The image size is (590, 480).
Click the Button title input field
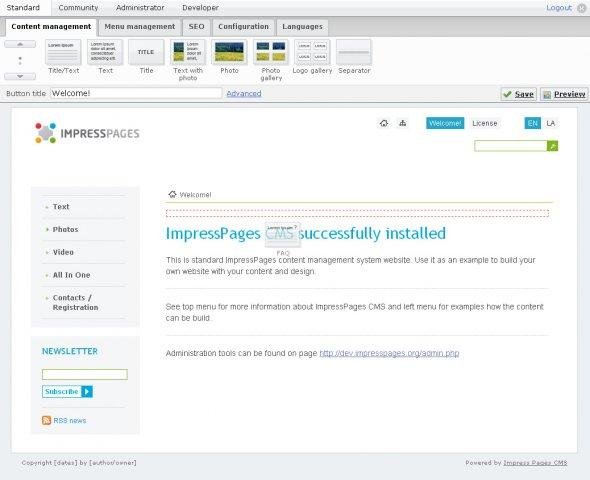(x=136, y=93)
